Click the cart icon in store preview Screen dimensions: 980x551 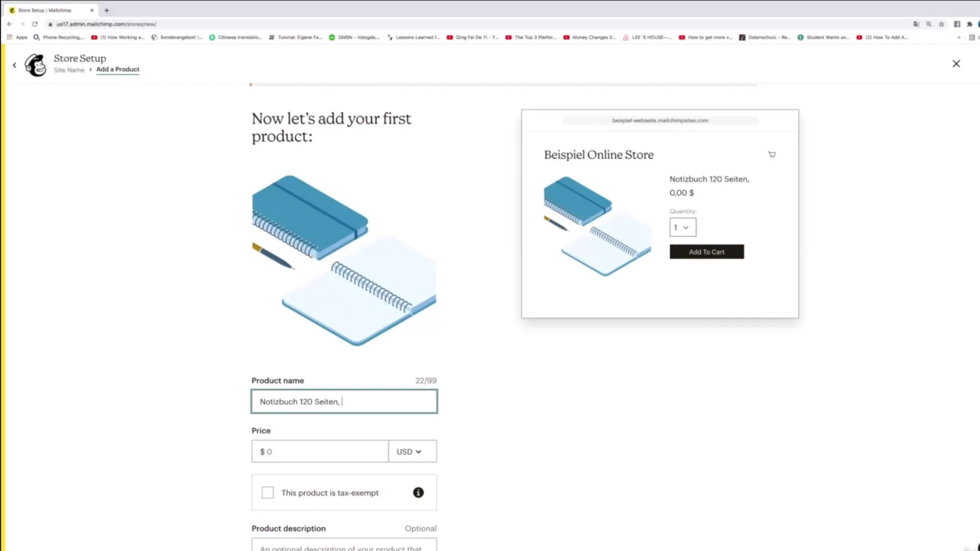772,155
